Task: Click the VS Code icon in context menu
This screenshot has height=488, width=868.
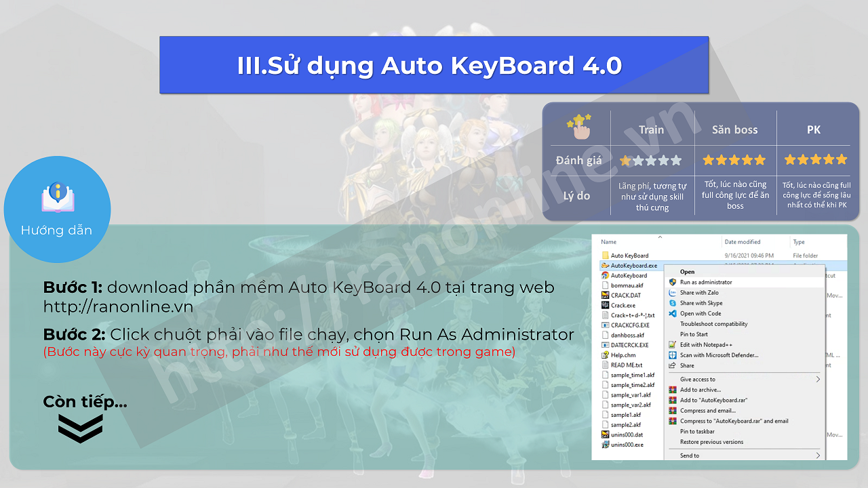Action: pyautogui.click(x=673, y=314)
